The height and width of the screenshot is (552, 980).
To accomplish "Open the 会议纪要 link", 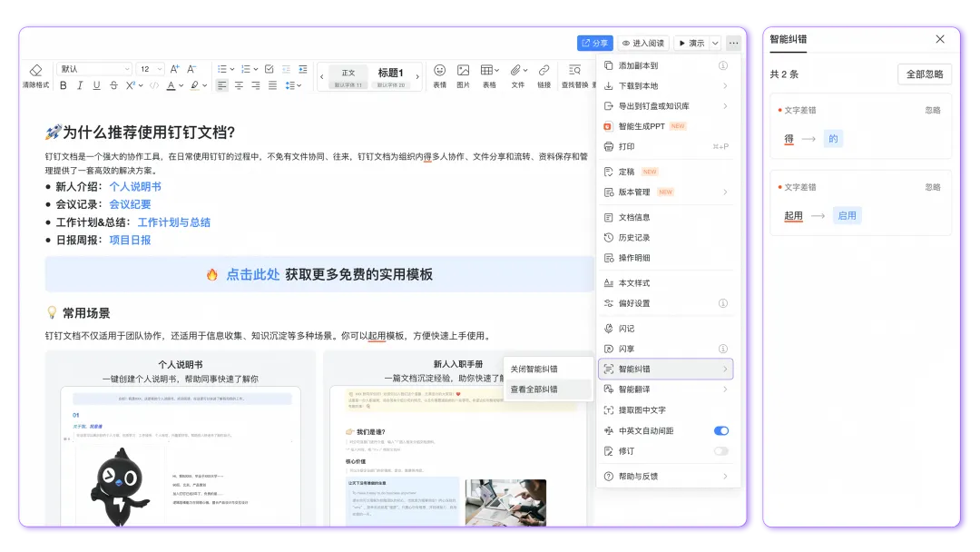I will (x=130, y=204).
